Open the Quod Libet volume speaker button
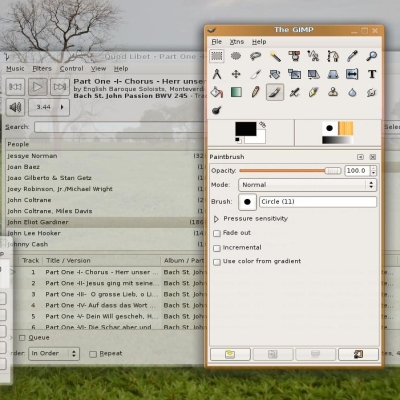400x400 pixels. point(15,107)
